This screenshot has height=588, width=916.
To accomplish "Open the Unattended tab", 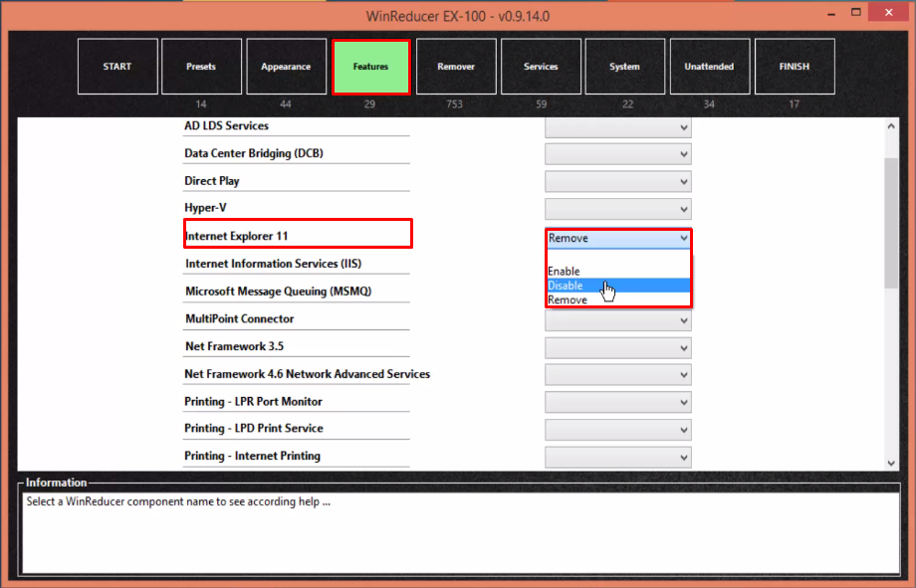I will (710, 67).
